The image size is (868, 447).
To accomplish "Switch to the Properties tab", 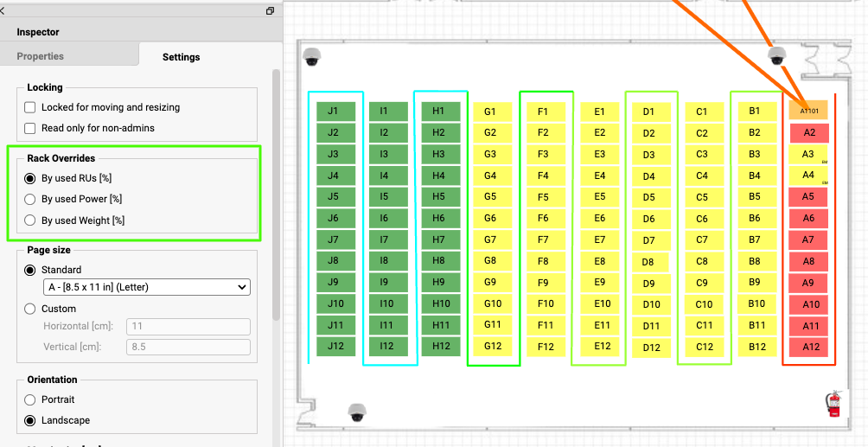I will [x=41, y=56].
